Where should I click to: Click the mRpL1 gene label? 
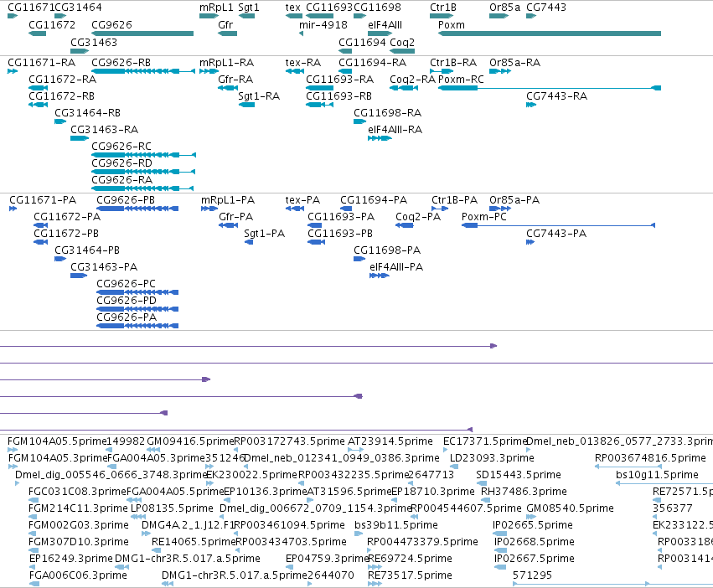216,8
